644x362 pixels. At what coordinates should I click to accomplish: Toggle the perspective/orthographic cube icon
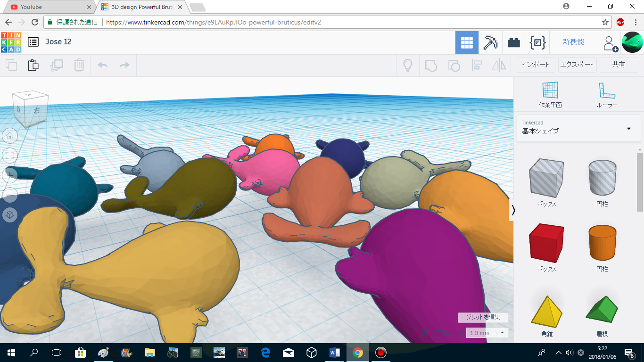(10, 215)
